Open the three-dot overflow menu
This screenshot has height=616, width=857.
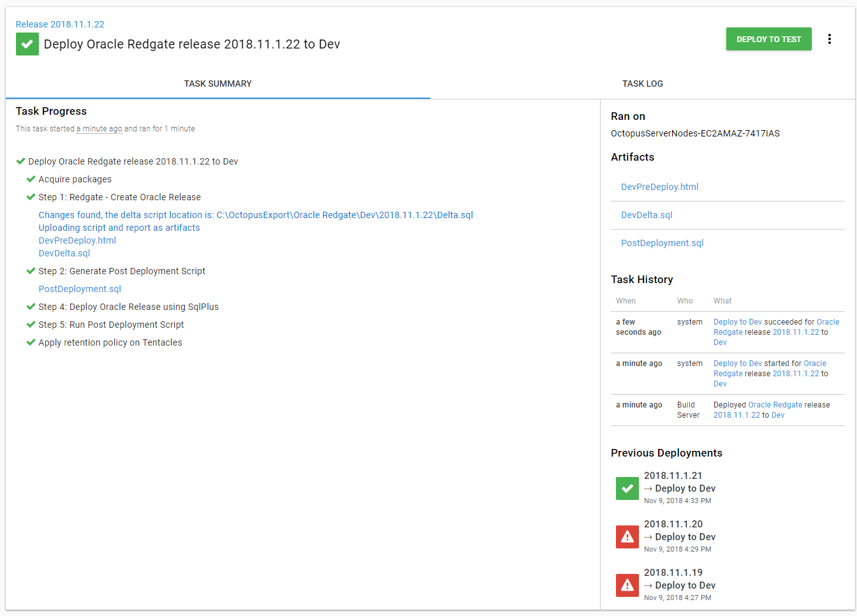(x=829, y=39)
